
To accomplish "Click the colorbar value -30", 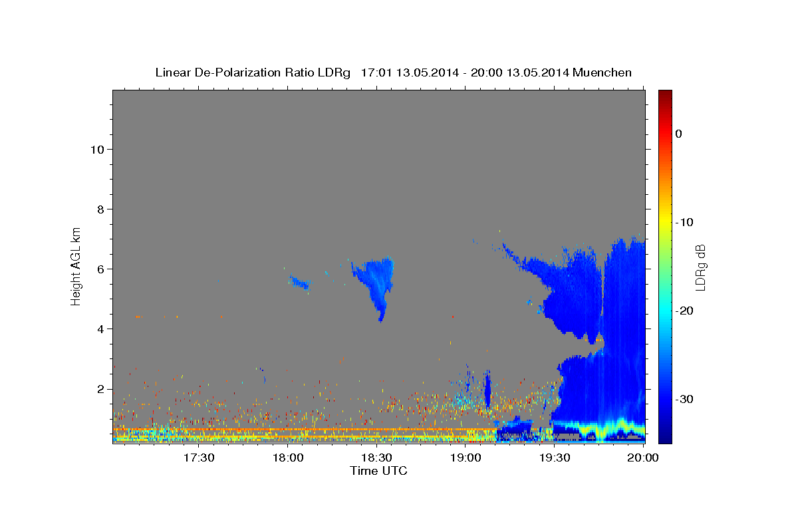I will pyautogui.click(x=685, y=399).
